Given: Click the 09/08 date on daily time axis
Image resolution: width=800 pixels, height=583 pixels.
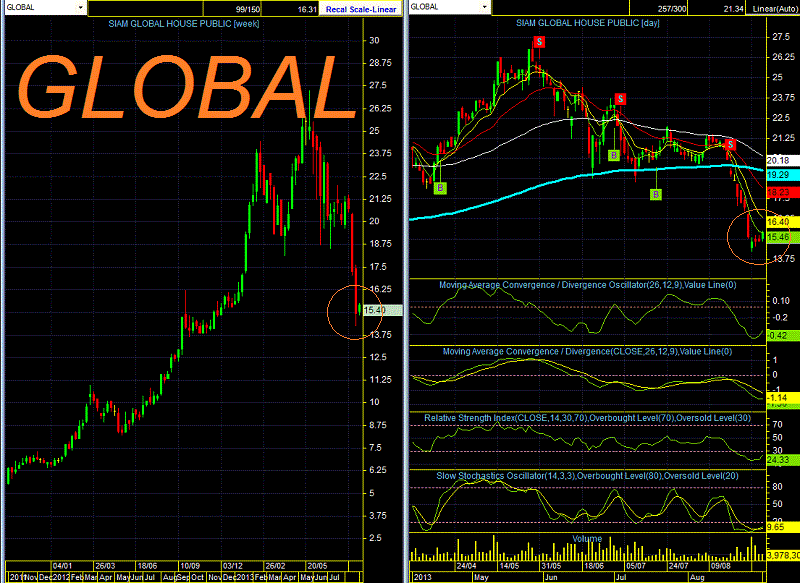Looking at the screenshot, I should (x=721, y=566).
